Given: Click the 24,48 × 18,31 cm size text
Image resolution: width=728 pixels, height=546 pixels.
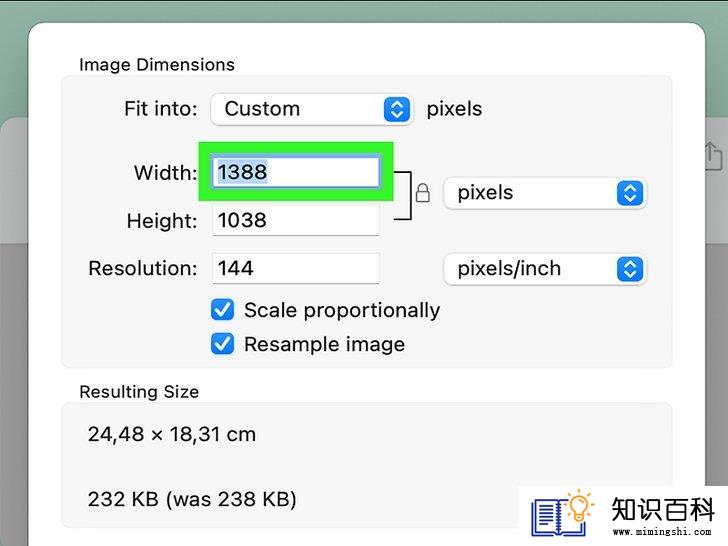Looking at the screenshot, I should 172,435.
